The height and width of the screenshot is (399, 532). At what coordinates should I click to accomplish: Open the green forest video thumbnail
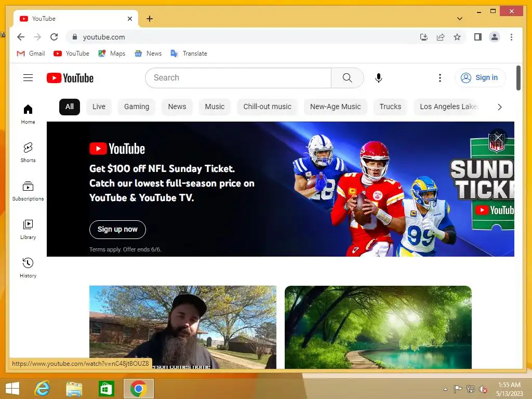coord(378,327)
